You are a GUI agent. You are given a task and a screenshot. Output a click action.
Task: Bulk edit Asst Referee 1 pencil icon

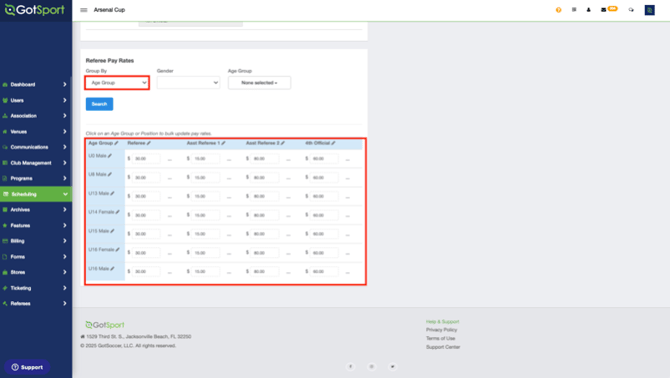tap(223, 143)
